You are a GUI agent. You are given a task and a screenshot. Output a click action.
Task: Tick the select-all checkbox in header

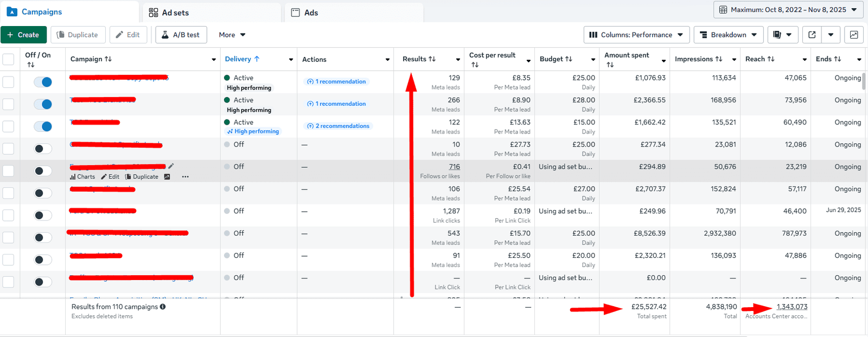8,59
